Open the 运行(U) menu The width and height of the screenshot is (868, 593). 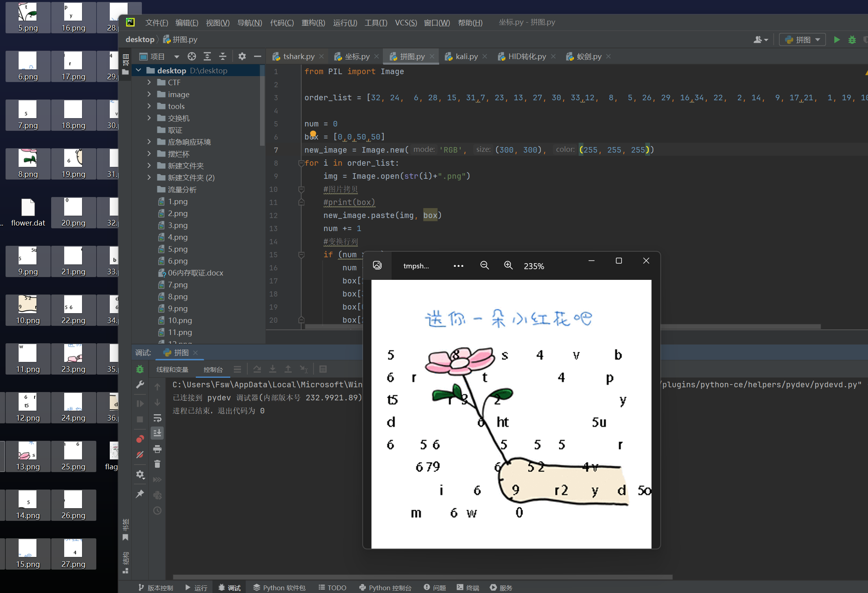tap(345, 23)
